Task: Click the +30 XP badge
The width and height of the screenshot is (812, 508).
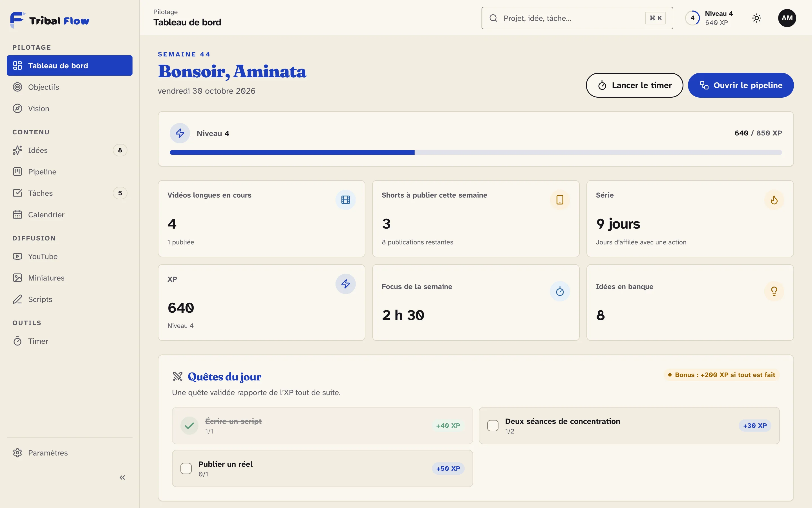Action: [755, 426]
